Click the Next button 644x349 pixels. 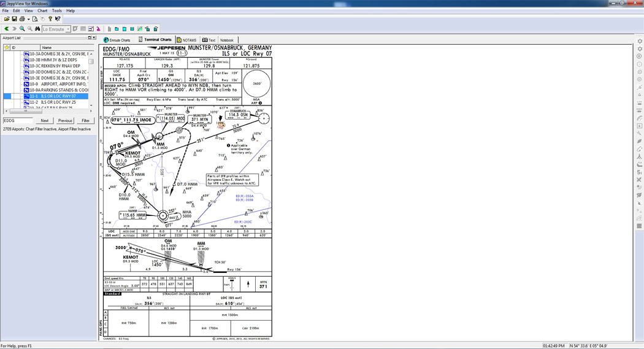pyautogui.click(x=44, y=120)
